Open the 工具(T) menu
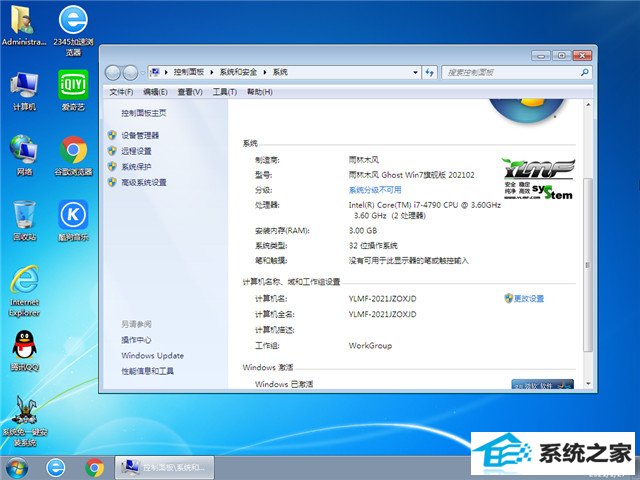Viewport: 640px width, 480px height. [225, 92]
